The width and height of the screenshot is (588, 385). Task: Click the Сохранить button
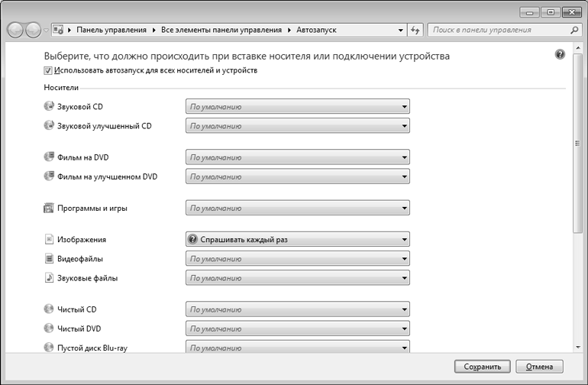[x=483, y=367]
